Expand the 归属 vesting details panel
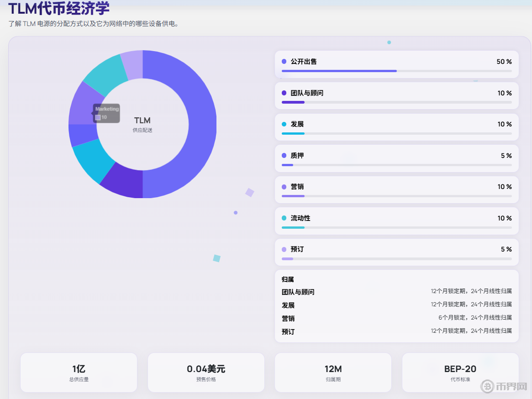The image size is (532, 399). tap(287, 279)
